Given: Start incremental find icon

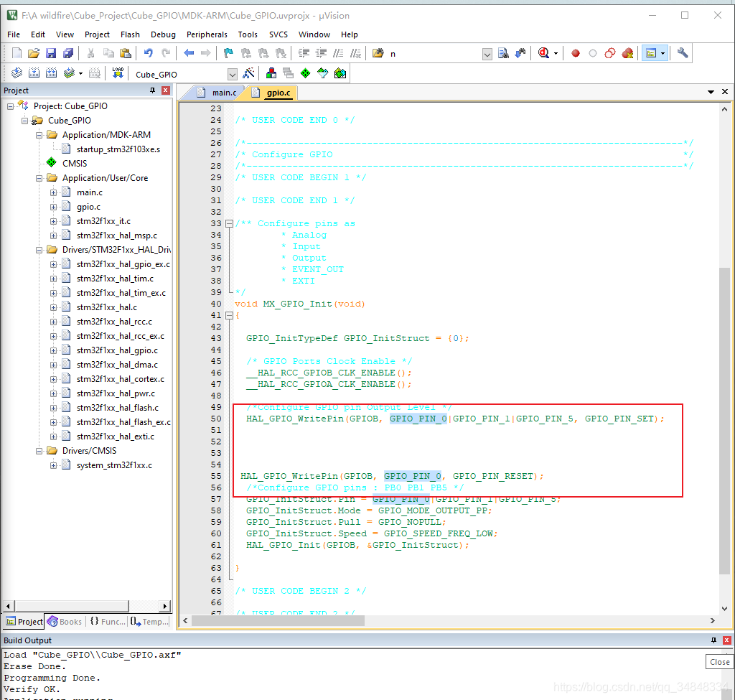Looking at the screenshot, I should pyautogui.click(x=520, y=53).
